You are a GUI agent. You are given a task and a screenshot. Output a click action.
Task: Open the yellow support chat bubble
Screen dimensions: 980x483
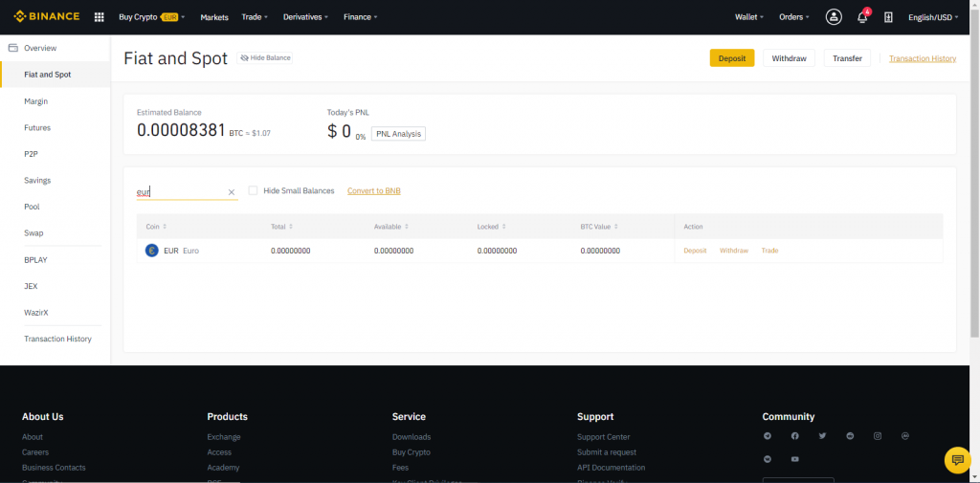pos(957,460)
